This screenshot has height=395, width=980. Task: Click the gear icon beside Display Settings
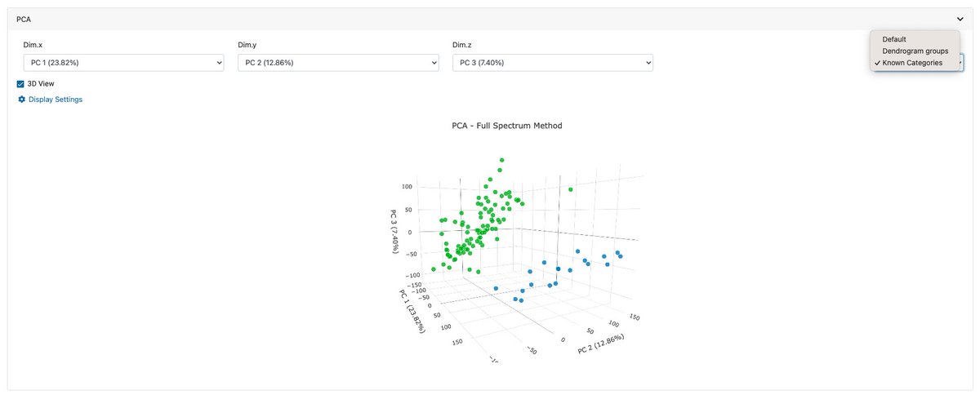pyautogui.click(x=22, y=100)
